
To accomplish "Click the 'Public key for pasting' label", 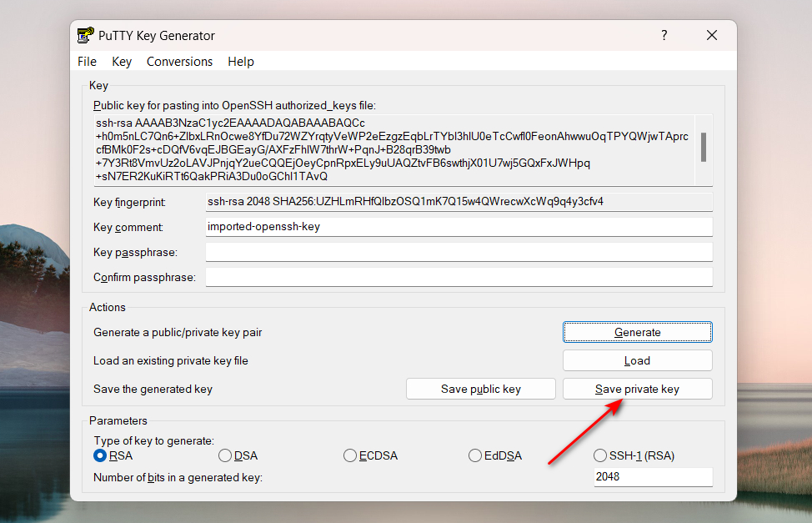I will click(234, 106).
